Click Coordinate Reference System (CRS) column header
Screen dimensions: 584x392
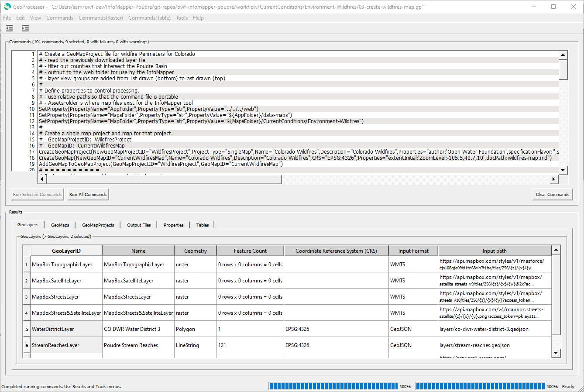[336, 251]
